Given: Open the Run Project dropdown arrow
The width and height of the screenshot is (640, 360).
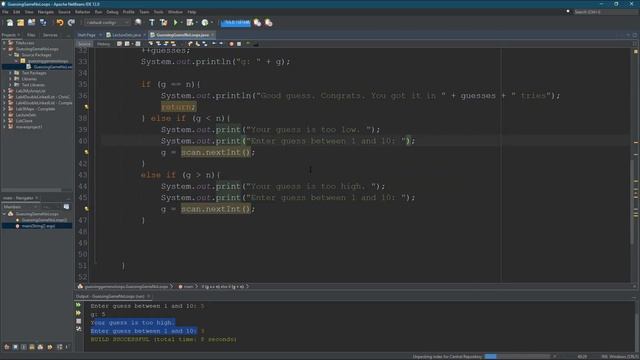Looking at the screenshot, I should [x=181, y=23].
